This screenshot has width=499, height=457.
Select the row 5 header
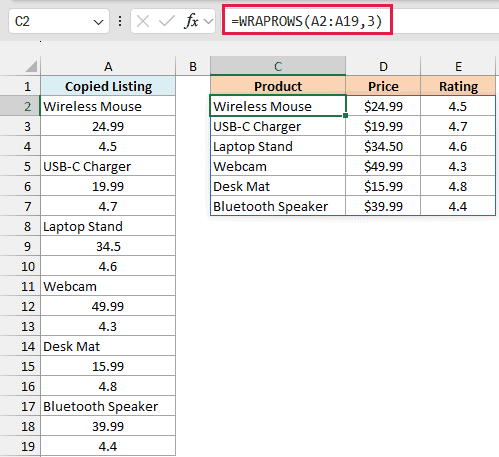[x=20, y=166]
